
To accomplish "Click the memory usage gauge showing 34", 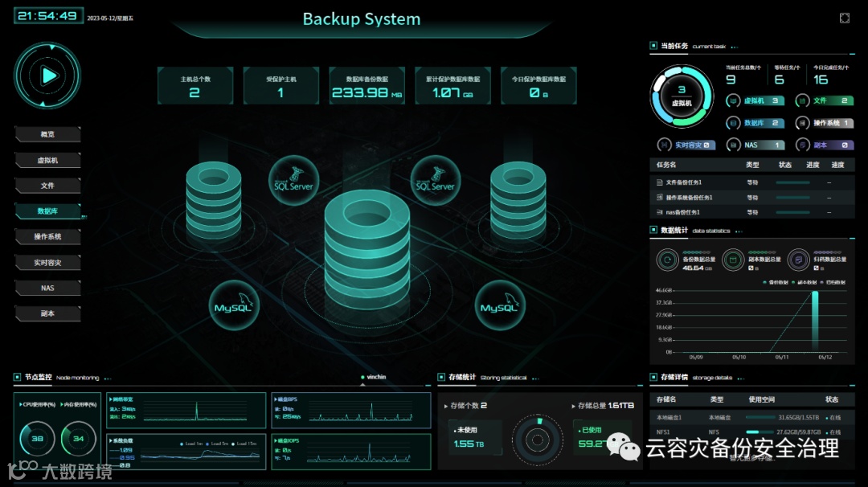I will [x=78, y=438].
